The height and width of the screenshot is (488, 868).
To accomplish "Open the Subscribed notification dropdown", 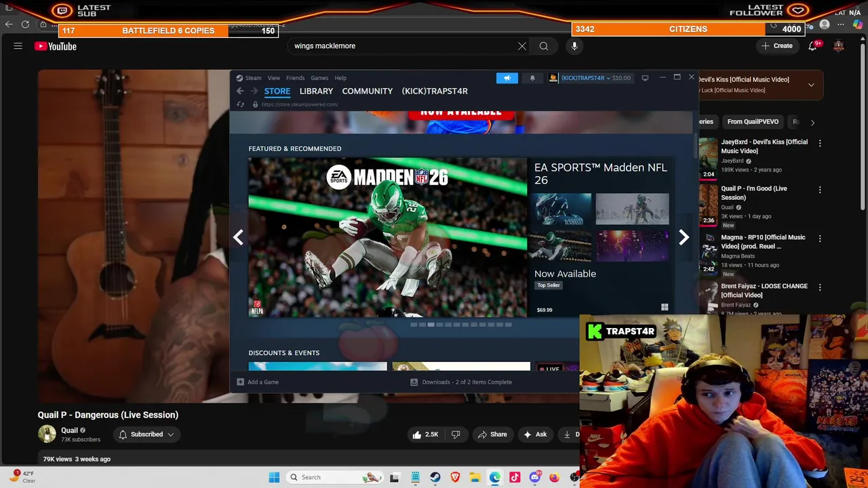I will pos(146,434).
